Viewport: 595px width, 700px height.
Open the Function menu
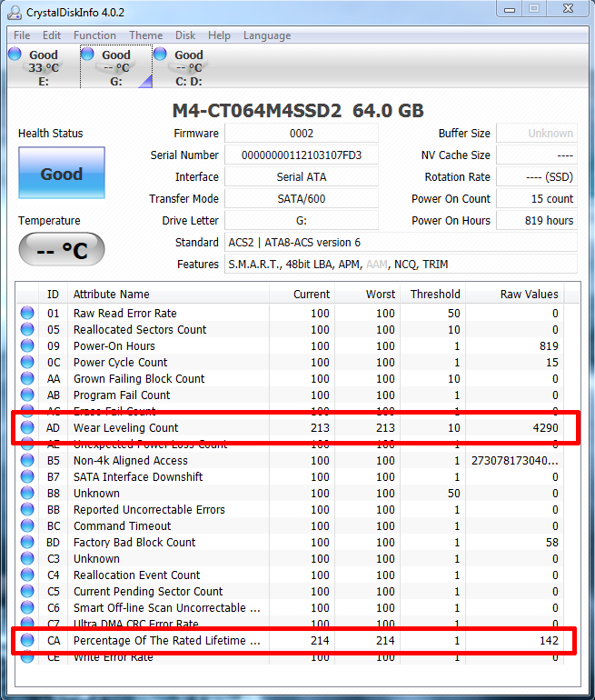pyautogui.click(x=94, y=35)
